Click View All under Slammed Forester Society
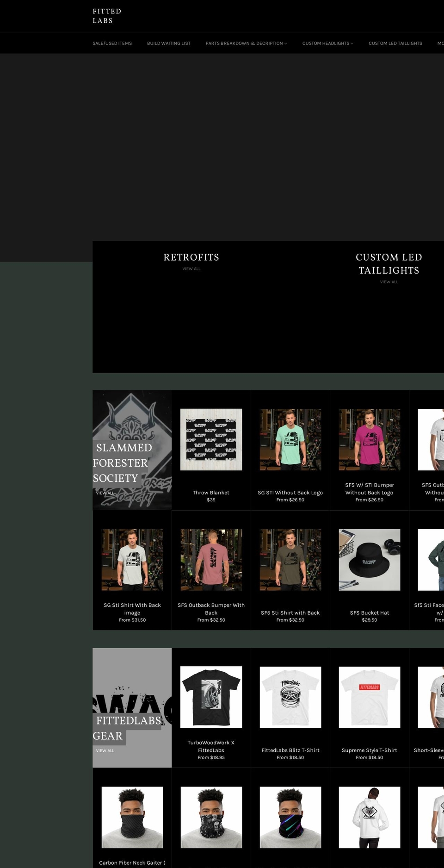Screen dimensions: 444x868 coord(105,493)
